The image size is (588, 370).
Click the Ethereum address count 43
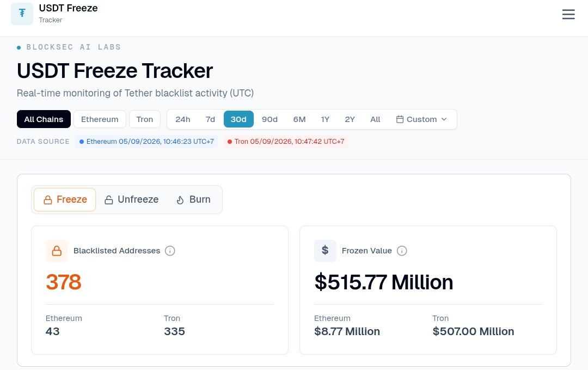coord(52,331)
